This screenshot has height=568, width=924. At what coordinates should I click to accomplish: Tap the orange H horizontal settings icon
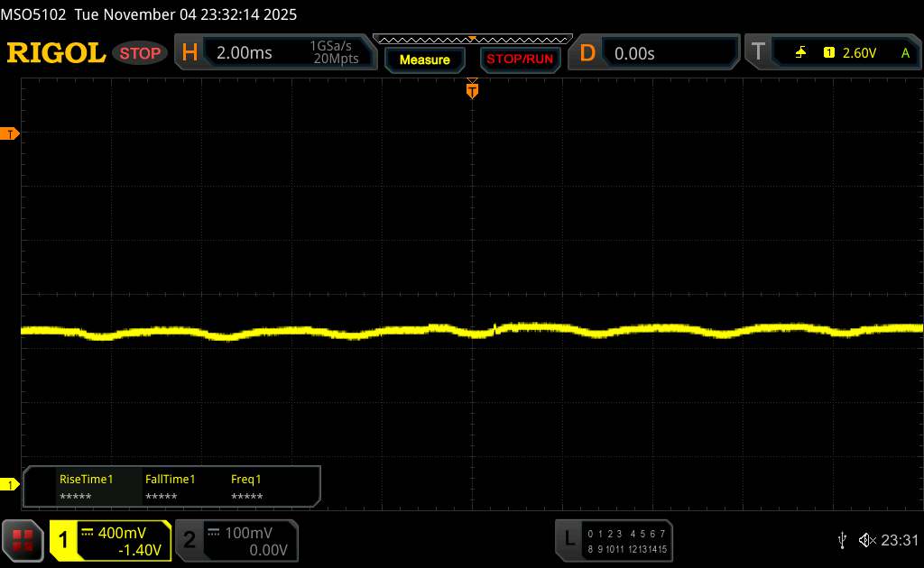[189, 53]
